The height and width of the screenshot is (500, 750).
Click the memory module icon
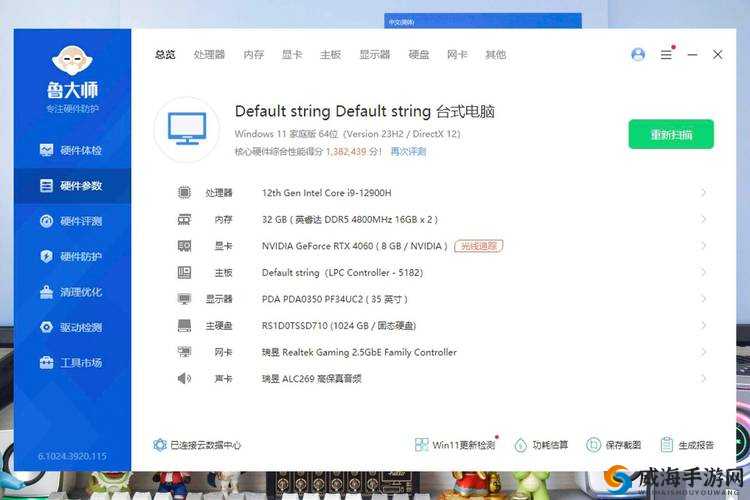tap(184, 219)
